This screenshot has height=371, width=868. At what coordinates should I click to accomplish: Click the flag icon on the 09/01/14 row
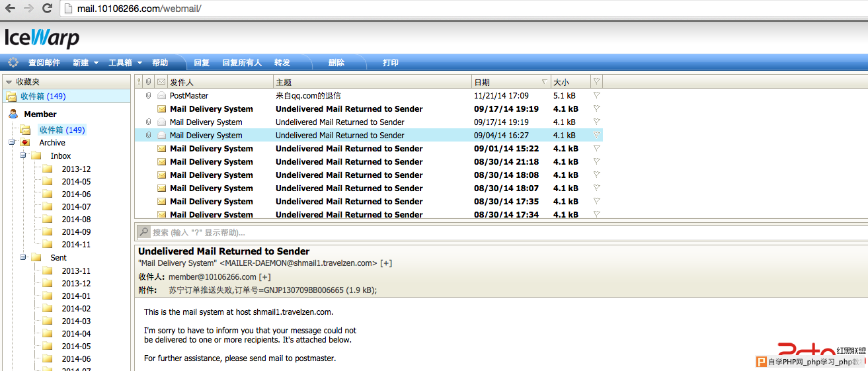[x=596, y=149]
